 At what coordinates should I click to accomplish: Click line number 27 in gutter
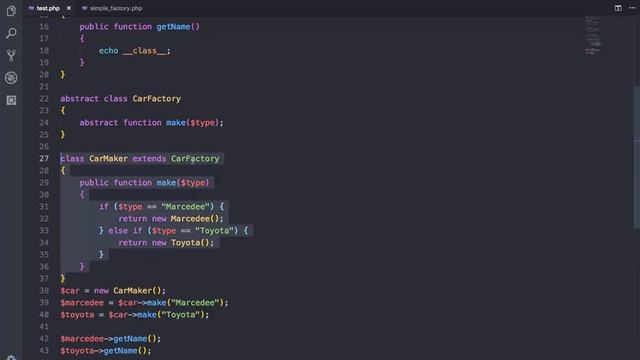pos(44,158)
